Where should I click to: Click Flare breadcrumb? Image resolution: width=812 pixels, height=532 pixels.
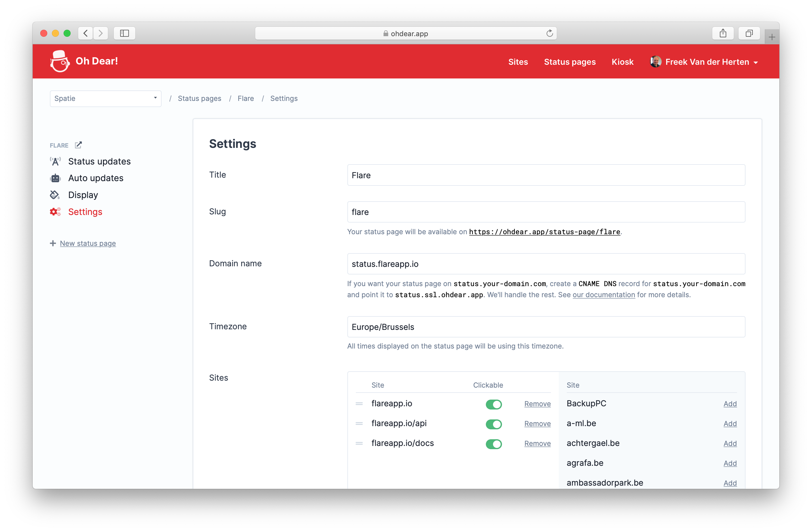(246, 98)
